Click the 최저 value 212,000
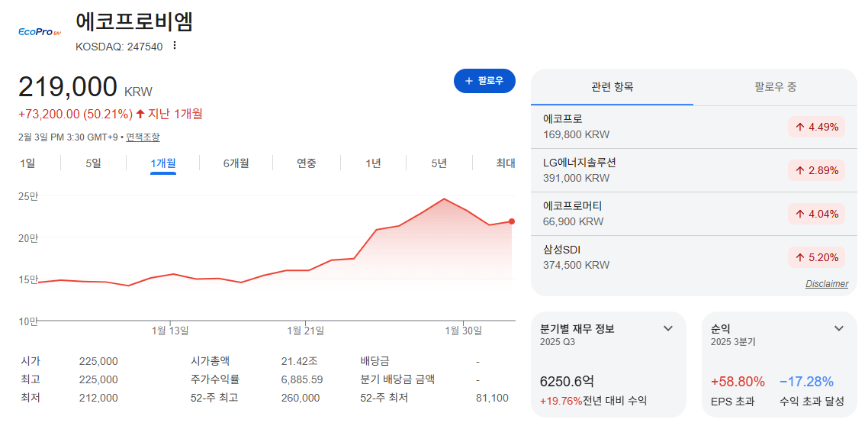Viewport: 868px width, 426px height. pyautogui.click(x=98, y=398)
